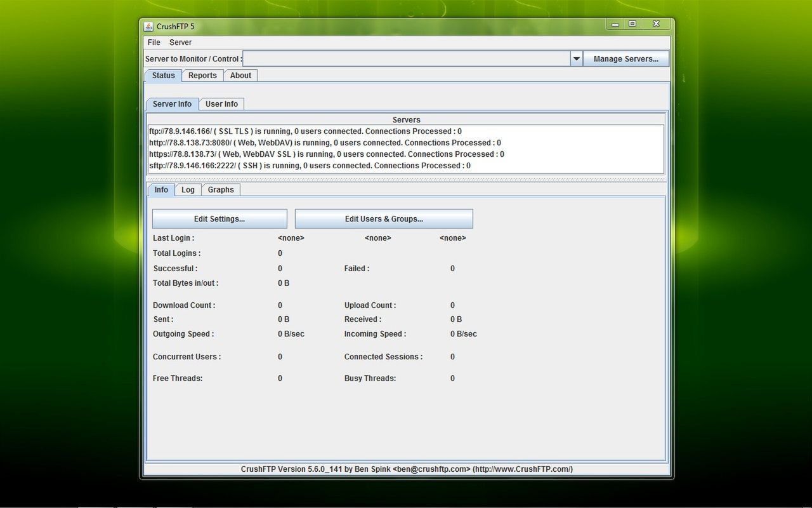
Task: Click the split-pane divider grip below Servers list
Action: pos(406,179)
